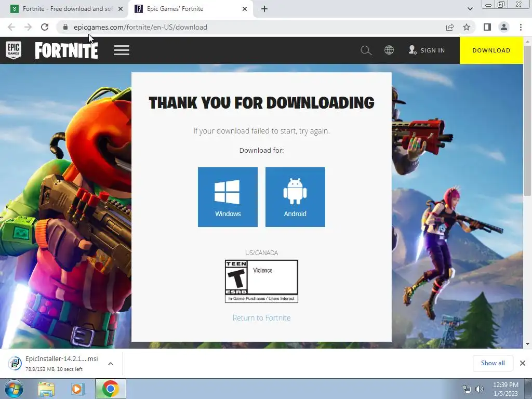Open the site search magnifier
Viewport: 532px width, 399px height.
366,50
